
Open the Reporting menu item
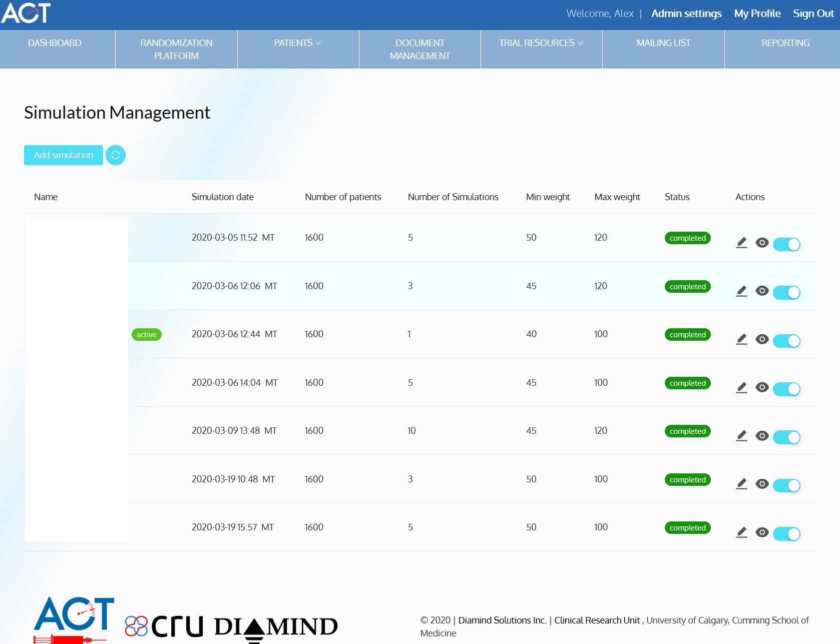(785, 43)
